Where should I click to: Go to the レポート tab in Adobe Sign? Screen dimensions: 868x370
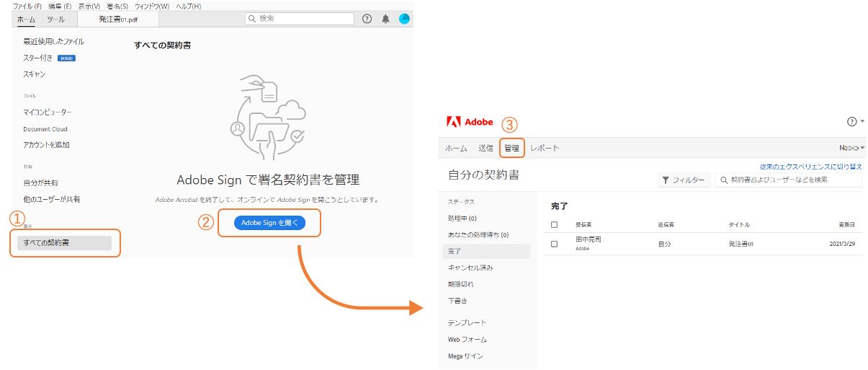[x=545, y=148]
